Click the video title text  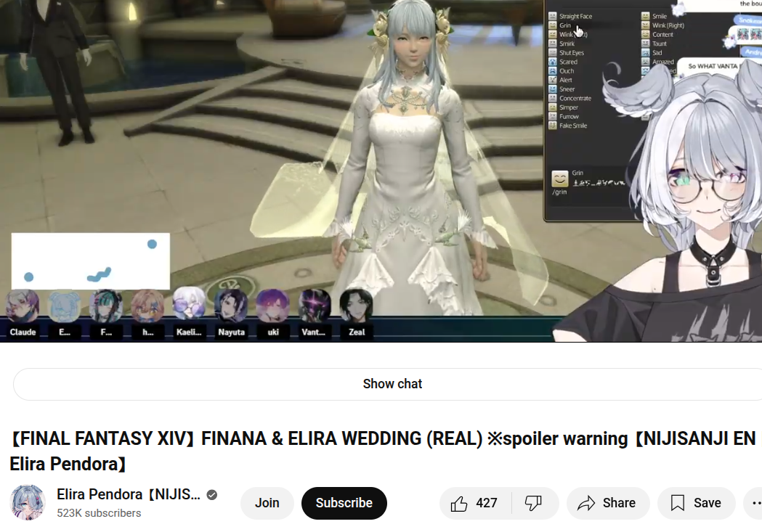click(382, 451)
